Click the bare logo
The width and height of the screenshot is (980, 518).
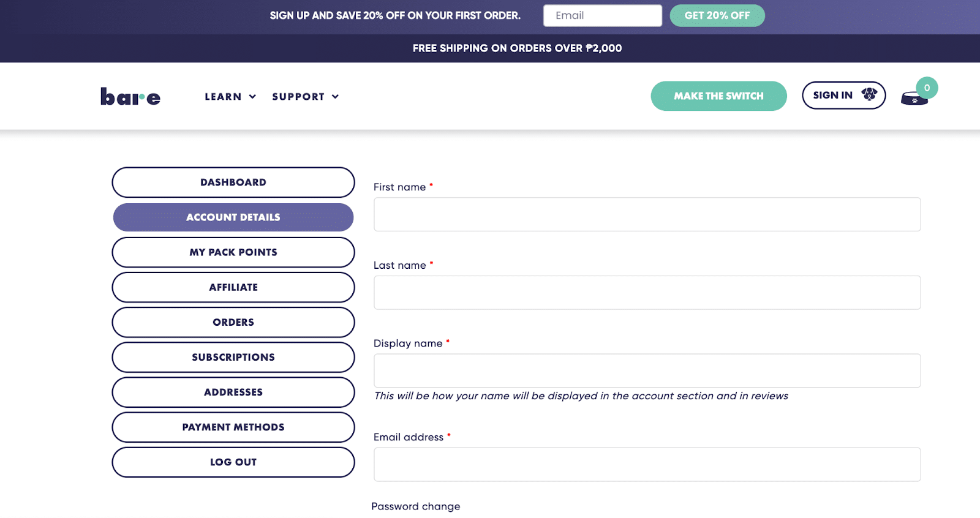tap(130, 97)
